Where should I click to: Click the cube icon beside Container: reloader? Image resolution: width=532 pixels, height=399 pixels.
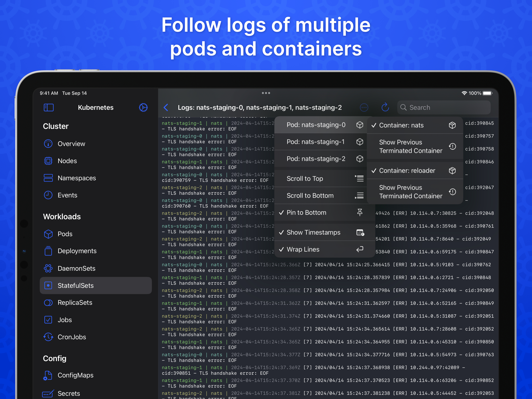[x=452, y=171]
